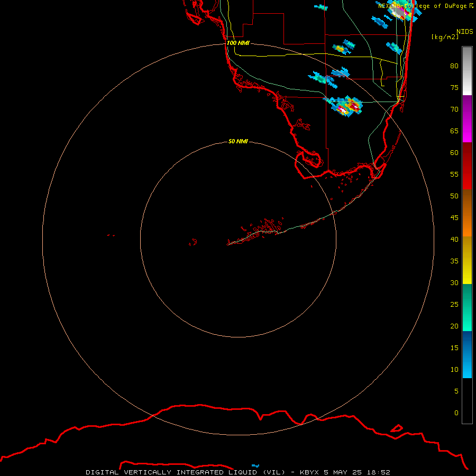Click the scale value "55"
Image resolution: width=476 pixels, height=476 pixels.
tap(454, 175)
